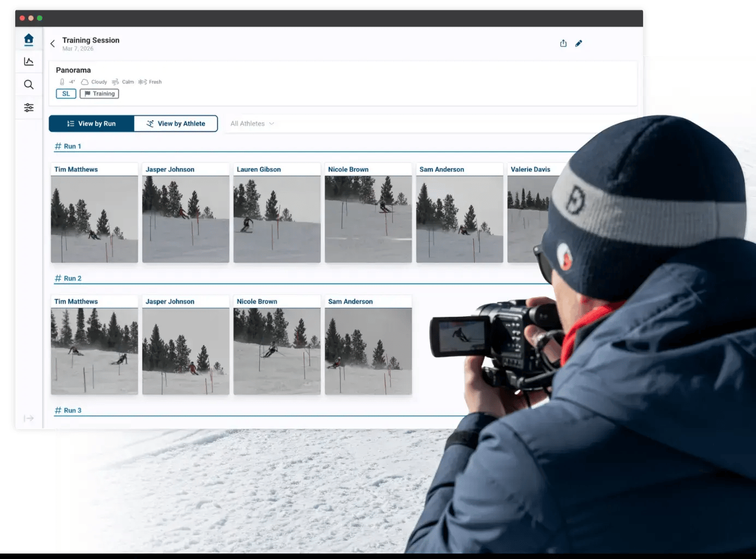Screen dimensions: 756x559
Task: Collapse the Run 1 section
Action: pyautogui.click(x=68, y=146)
